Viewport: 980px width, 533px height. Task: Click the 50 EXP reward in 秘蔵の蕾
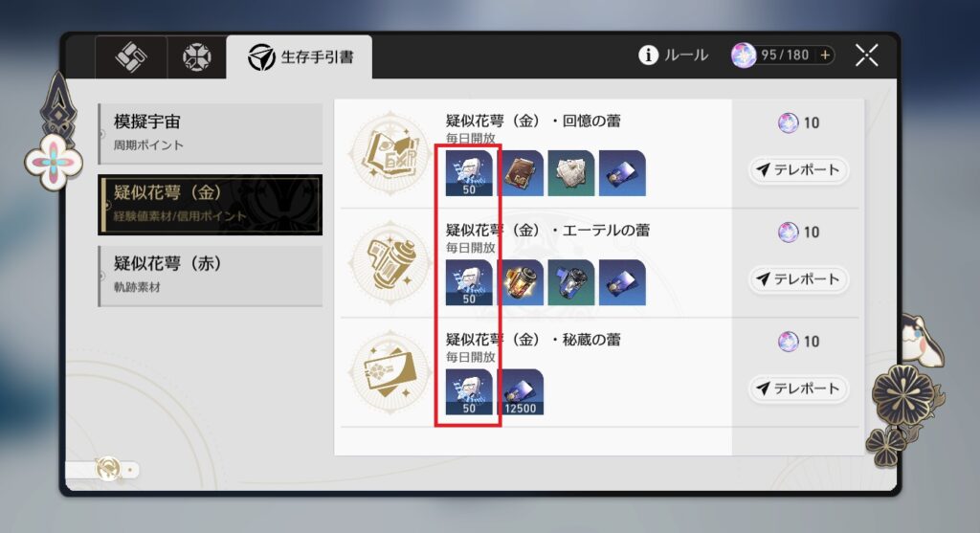469,391
